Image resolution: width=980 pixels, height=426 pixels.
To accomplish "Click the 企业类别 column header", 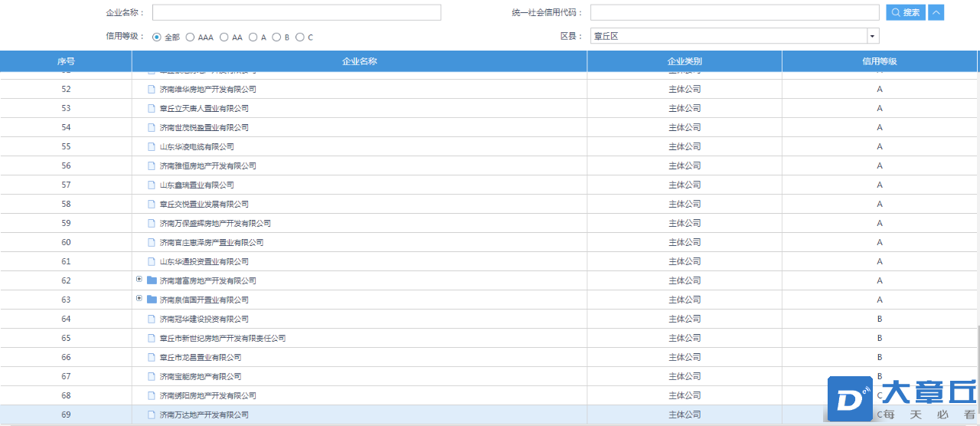I will 684,61.
